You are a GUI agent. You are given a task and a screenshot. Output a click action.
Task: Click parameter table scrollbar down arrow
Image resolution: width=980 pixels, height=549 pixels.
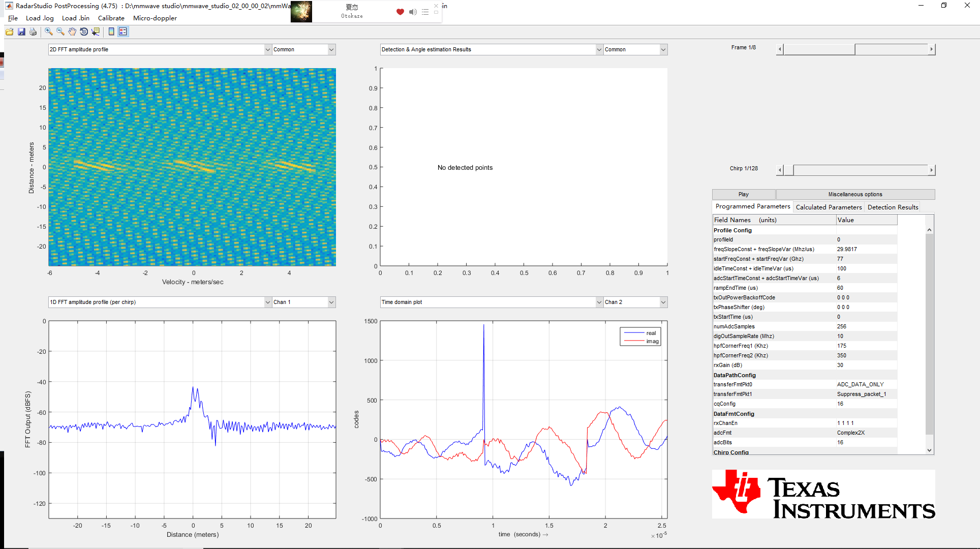[929, 450]
